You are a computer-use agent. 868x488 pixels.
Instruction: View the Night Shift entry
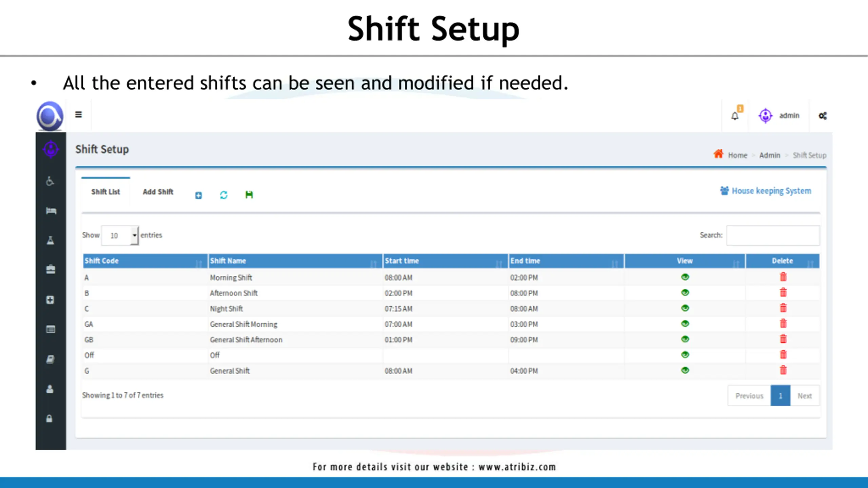pyautogui.click(x=685, y=308)
